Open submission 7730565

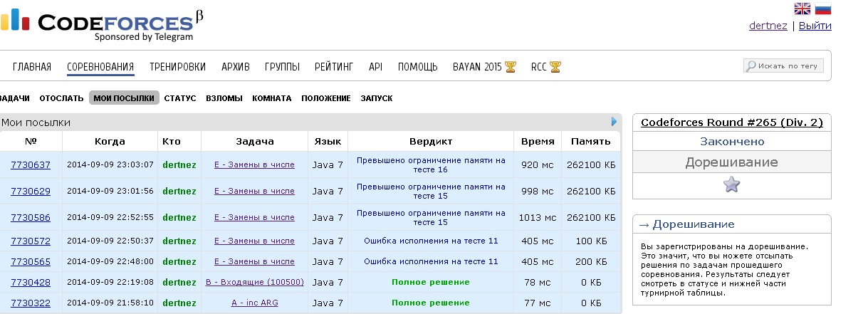[x=31, y=261]
